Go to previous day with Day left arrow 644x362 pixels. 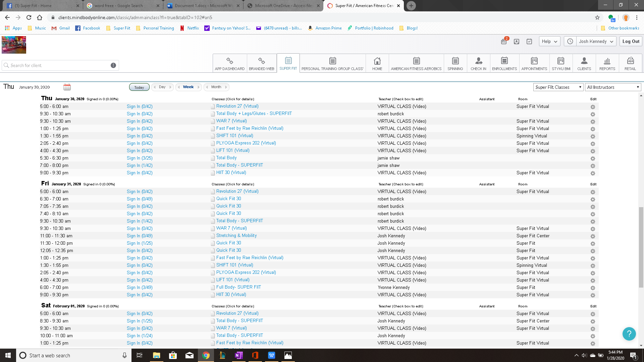coord(155,87)
